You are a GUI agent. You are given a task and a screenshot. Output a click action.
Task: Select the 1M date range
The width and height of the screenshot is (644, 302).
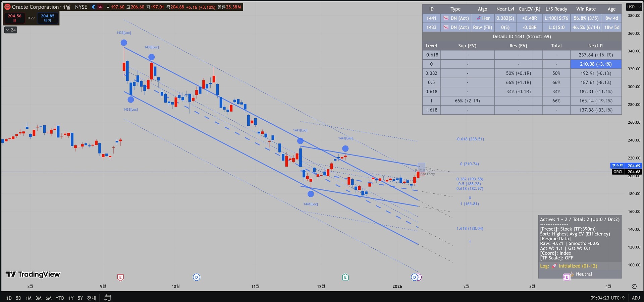[29, 298]
